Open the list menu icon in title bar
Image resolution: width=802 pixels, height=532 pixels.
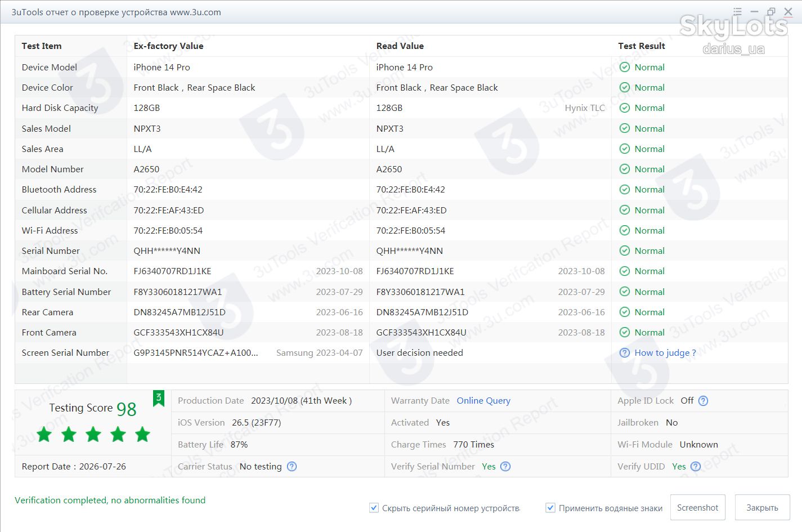[x=738, y=12]
